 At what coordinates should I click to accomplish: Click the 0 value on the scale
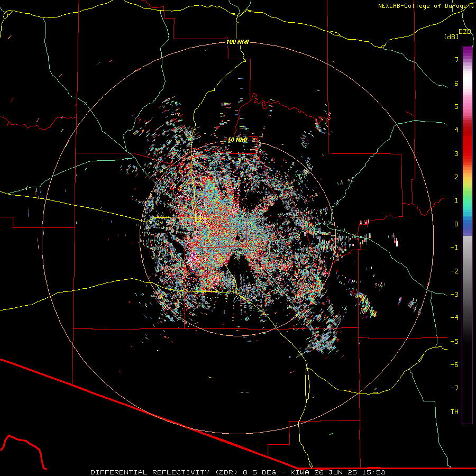tap(456, 224)
